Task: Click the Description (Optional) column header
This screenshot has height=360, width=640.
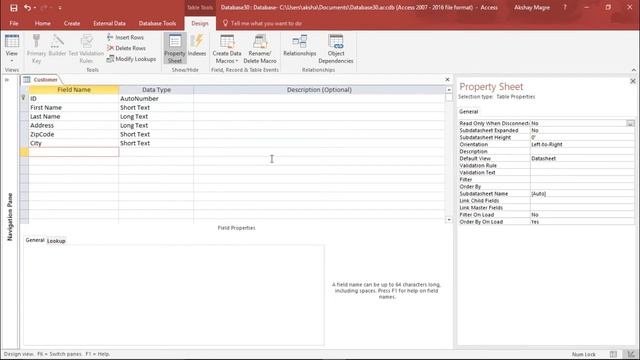Action: (319, 90)
